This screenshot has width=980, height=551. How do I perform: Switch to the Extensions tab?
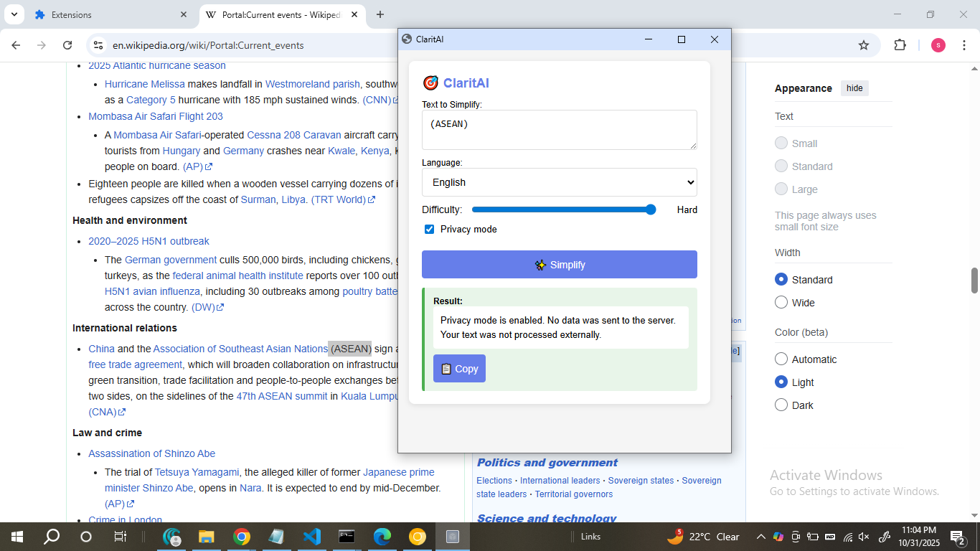[110, 14]
